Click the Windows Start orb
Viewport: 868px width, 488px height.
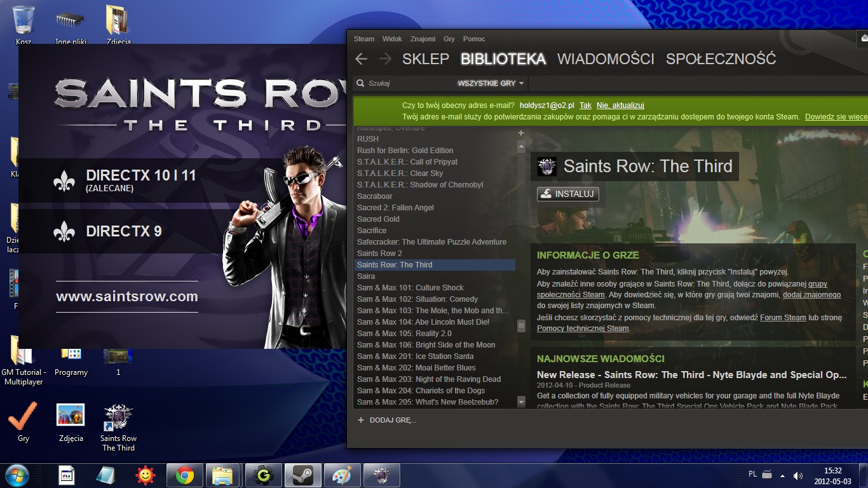17,475
